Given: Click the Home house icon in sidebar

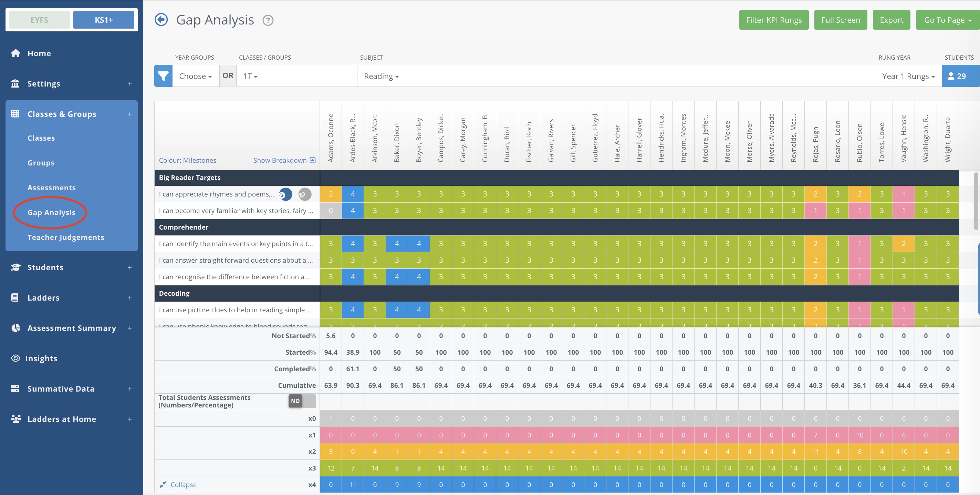Looking at the screenshot, I should pos(15,53).
